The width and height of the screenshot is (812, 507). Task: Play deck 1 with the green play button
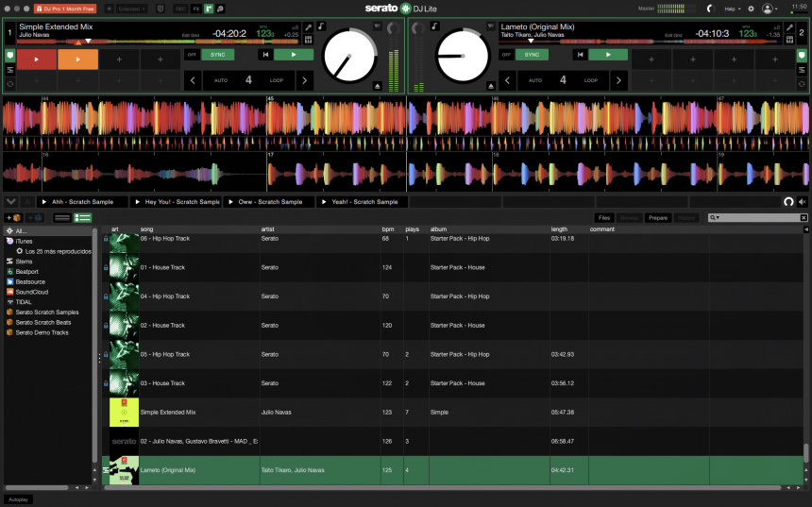294,55
